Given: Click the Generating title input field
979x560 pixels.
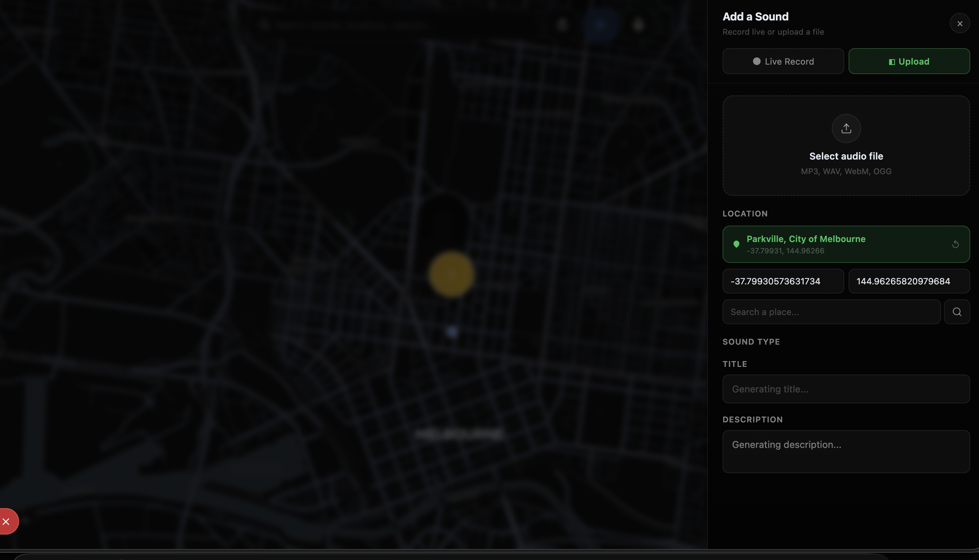Looking at the screenshot, I should [x=846, y=389].
